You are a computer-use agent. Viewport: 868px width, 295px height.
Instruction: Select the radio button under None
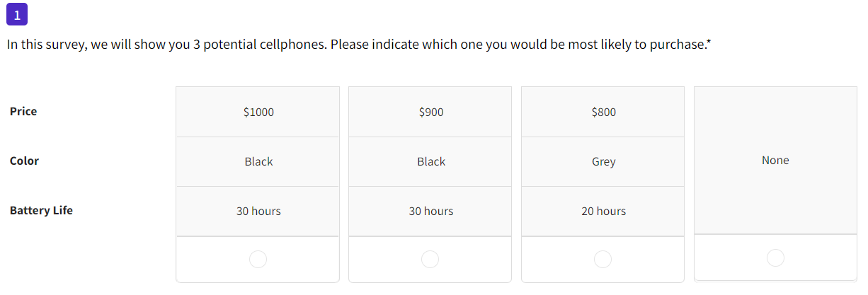tap(775, 258)
